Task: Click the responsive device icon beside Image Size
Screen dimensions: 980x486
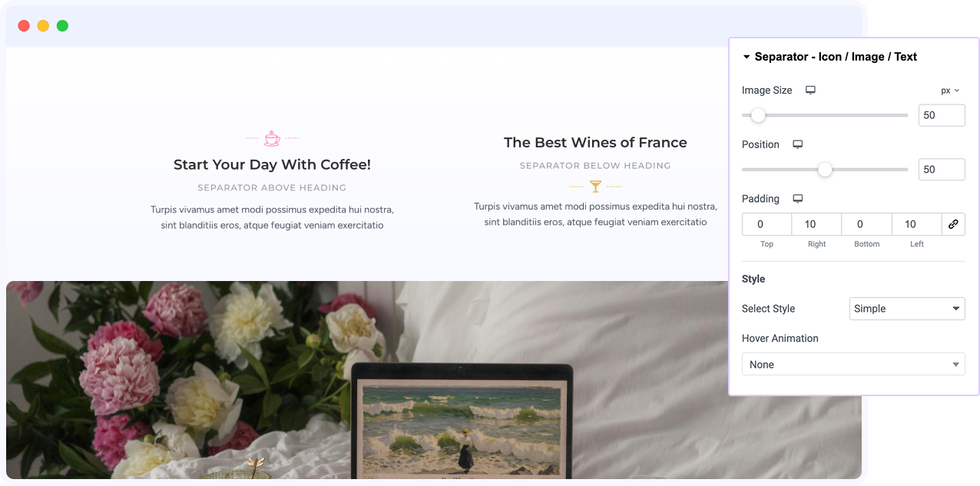Action: (x=810, y=90)
